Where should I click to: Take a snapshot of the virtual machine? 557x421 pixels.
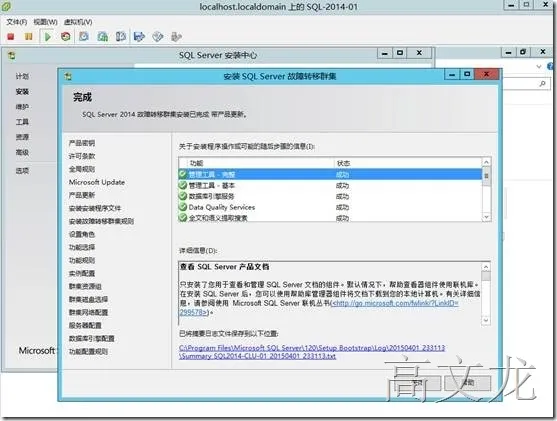tap(84, 36)
